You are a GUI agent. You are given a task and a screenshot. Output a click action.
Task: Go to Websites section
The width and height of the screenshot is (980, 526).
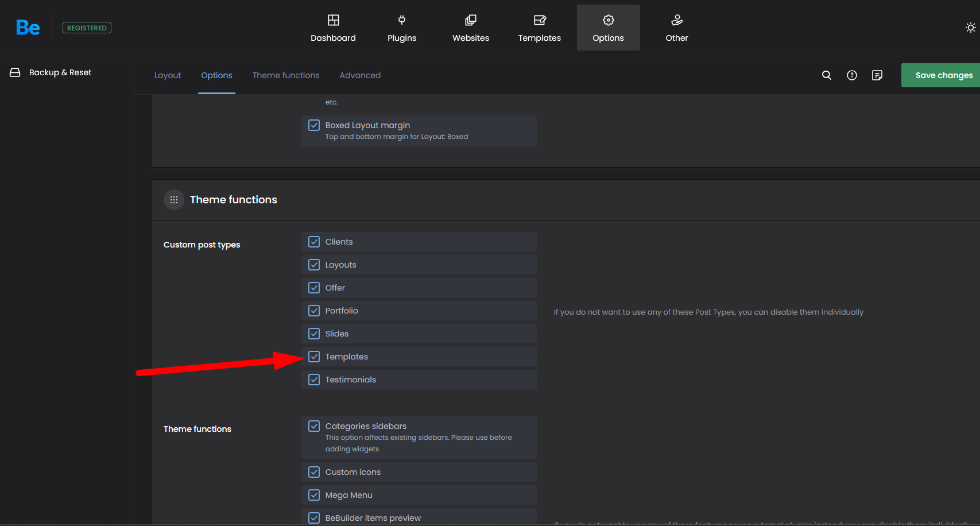click(470, 28)
